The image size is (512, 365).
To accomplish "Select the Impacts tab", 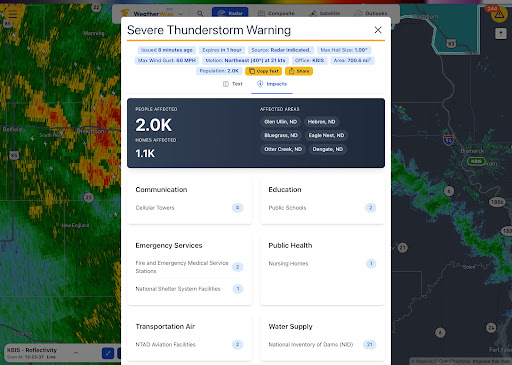I will tap(272, 84).
